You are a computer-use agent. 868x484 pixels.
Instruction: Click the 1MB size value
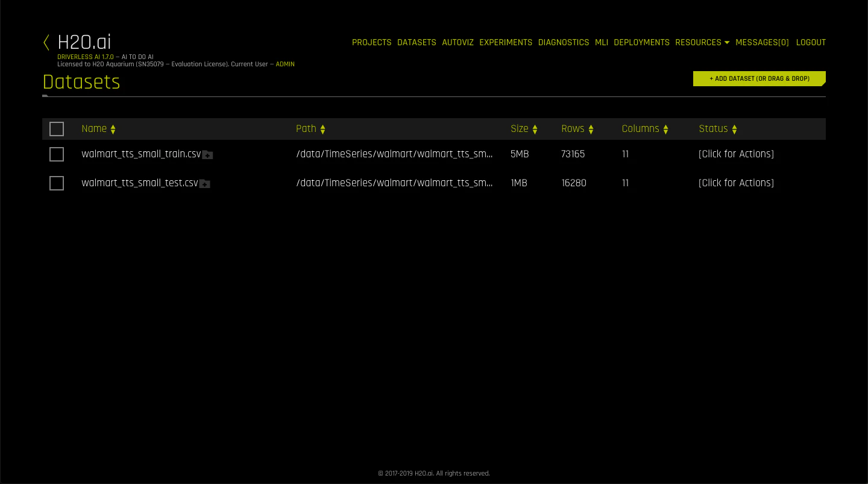[519, 183]
